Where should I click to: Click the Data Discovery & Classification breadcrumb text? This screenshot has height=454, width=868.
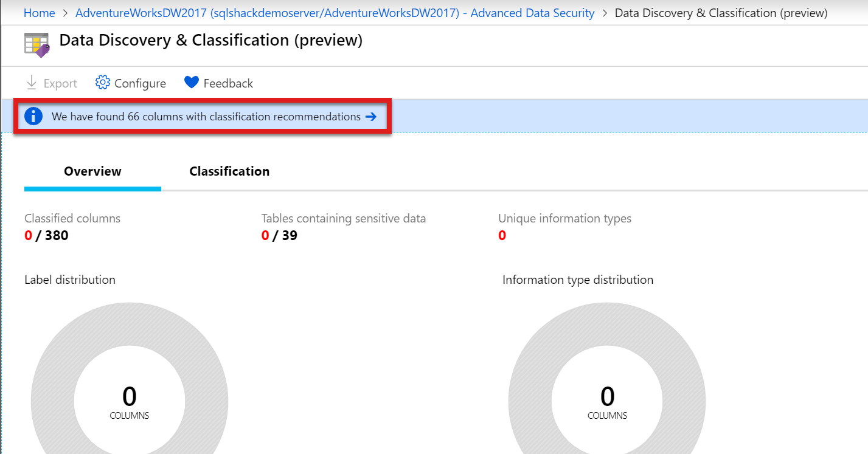(x=721, y=13)
